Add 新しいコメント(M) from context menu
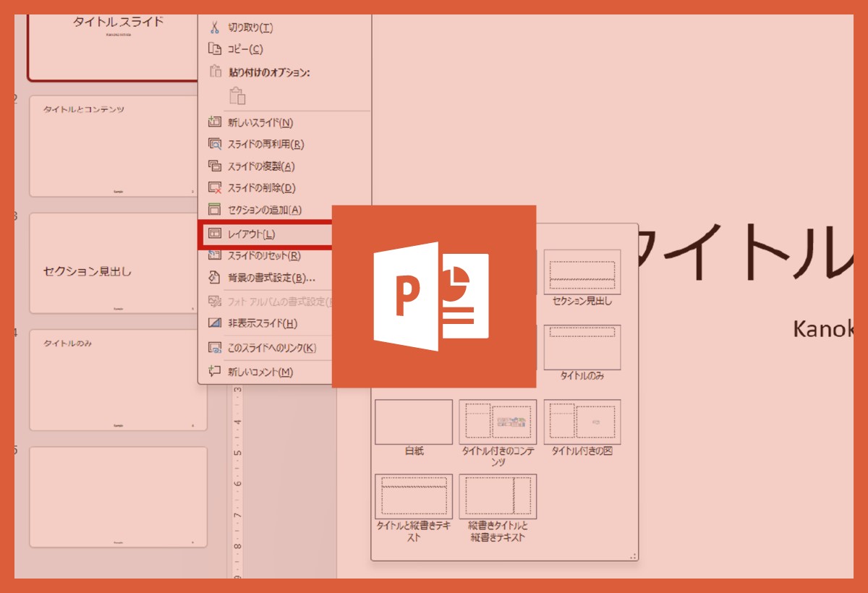Image resolution: width=868 pixels, height=593 pixels. pos(260,372)
